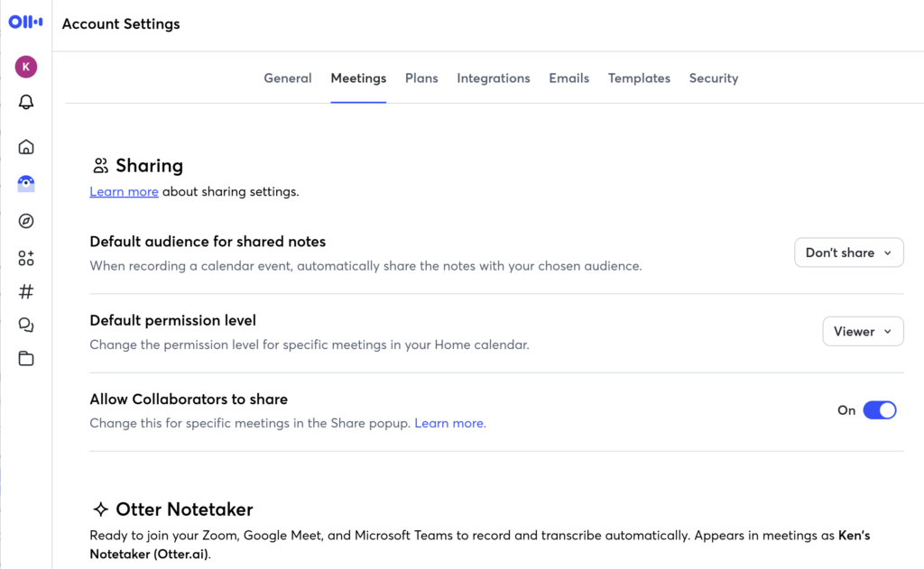
Task: Go to the Emails tab
Action: pyautogui.click(x=568, y=78)
